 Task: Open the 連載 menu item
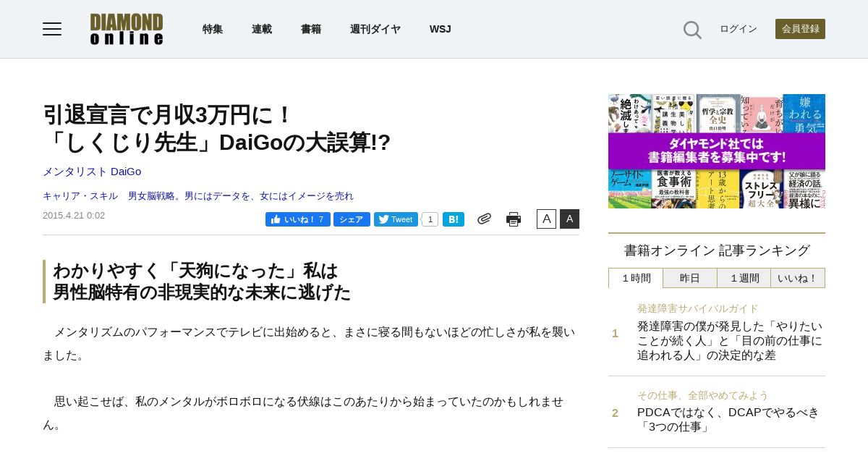click(262, 29)
